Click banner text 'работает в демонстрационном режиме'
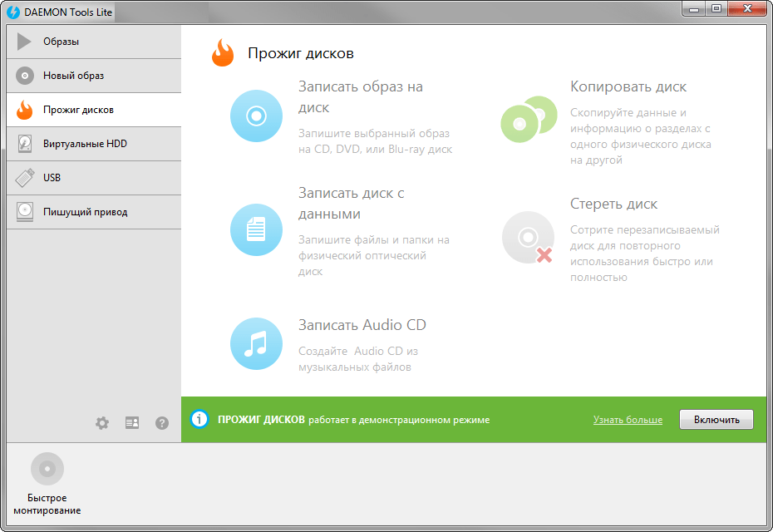The height and width of the screenshot is (532, 773). (x=399, y=420)
